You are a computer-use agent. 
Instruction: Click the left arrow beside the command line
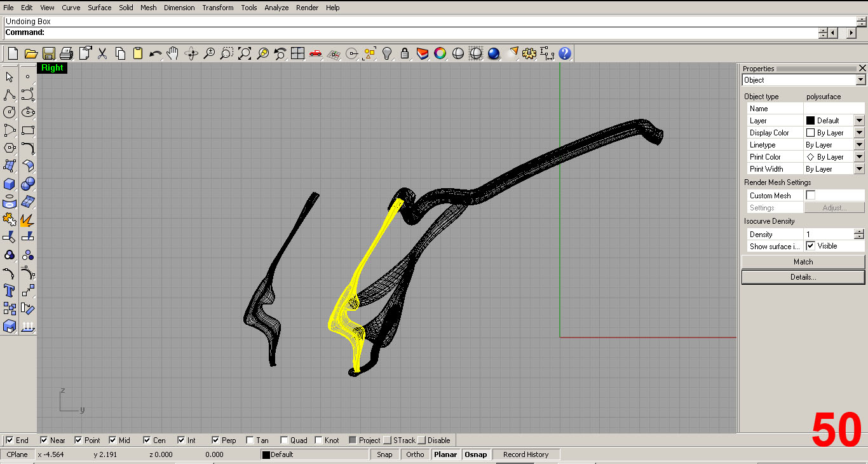(x=833, y=33)
